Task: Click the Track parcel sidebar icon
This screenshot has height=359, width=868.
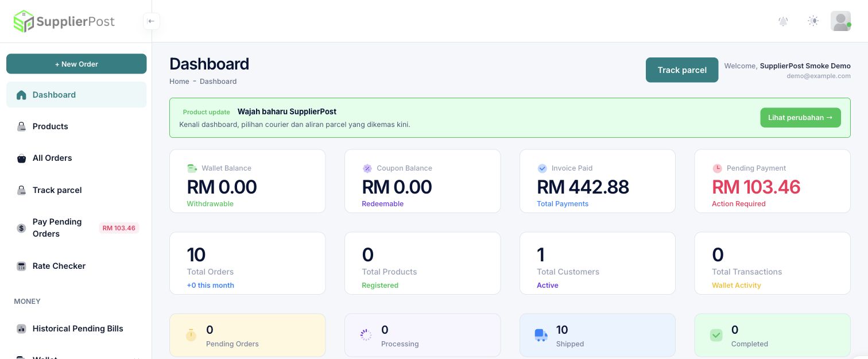Action: tap(21, 190)
